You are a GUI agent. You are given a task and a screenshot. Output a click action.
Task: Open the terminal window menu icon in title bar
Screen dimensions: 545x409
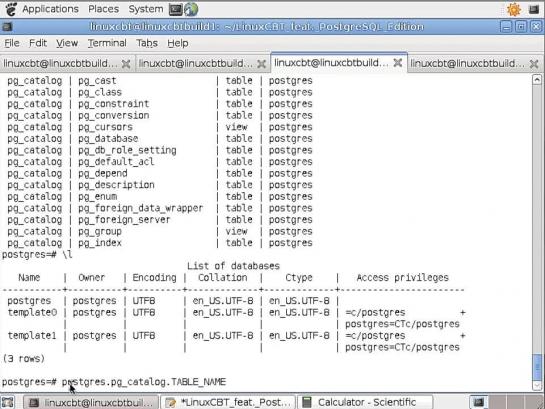tap(7, 27)
